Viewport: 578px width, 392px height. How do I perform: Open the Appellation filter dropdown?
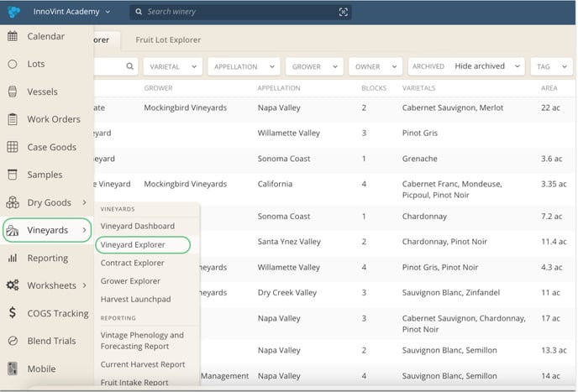click(244, 66)
